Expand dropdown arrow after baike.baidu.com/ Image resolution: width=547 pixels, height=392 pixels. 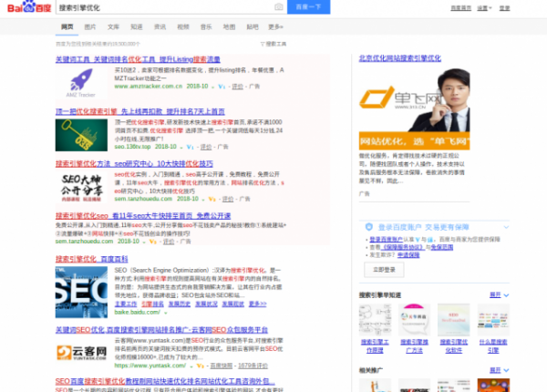165,313
